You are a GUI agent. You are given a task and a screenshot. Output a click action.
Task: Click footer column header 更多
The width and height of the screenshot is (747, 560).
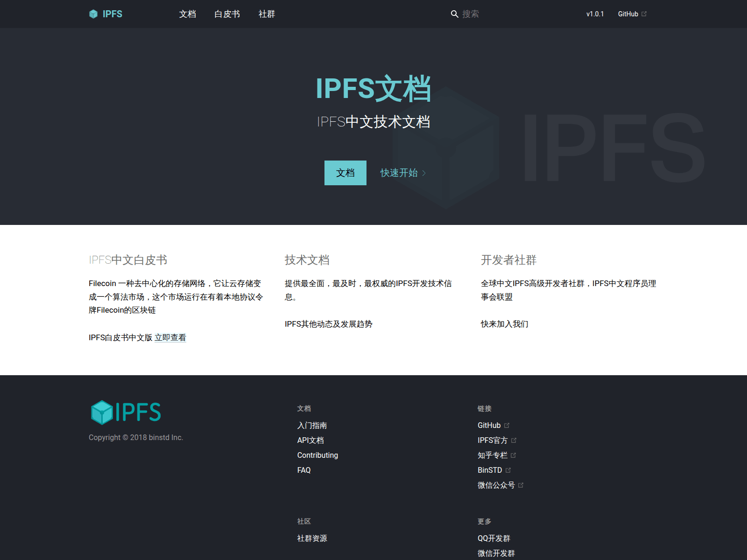pos(485,521)
